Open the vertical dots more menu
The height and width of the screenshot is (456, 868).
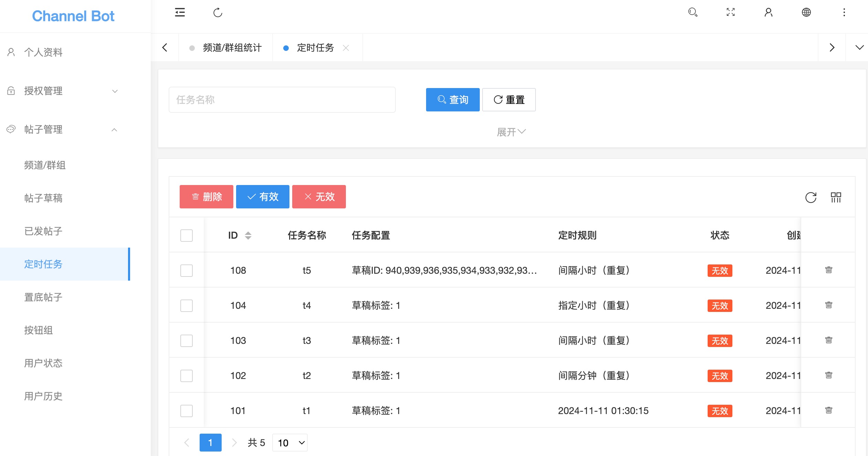pos(844,12)
